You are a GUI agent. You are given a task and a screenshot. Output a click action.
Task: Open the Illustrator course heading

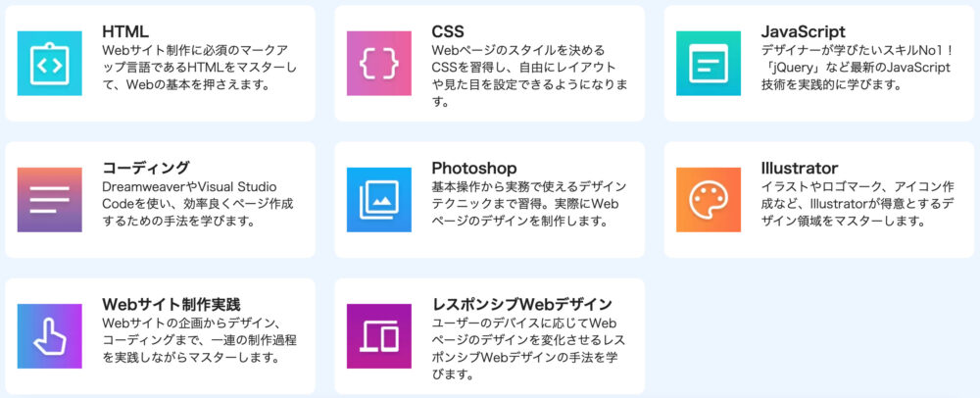[x=800, y=168]
